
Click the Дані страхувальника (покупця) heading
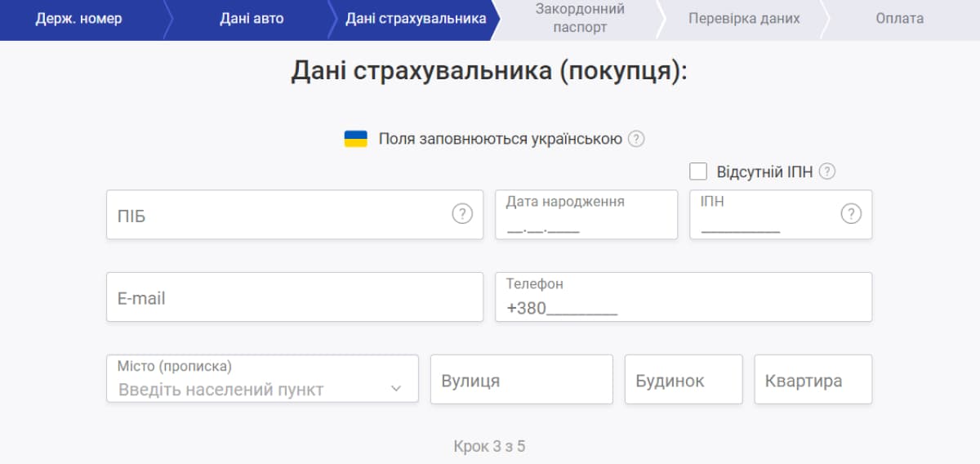(489, 71)
